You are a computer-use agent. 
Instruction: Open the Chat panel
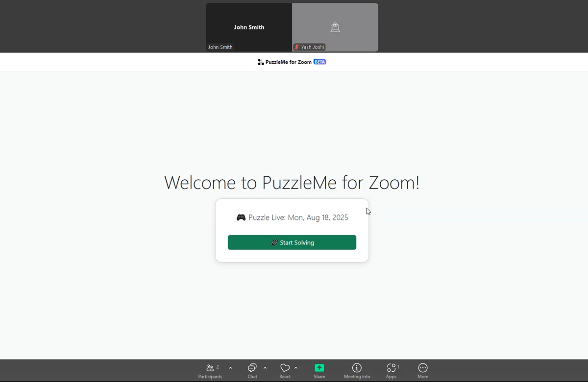252,371
